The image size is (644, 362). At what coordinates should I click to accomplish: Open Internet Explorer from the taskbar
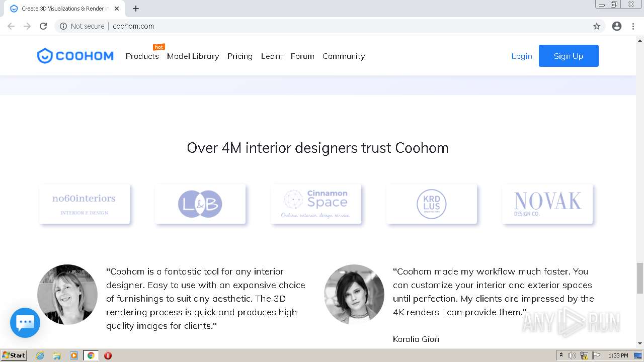40,355
